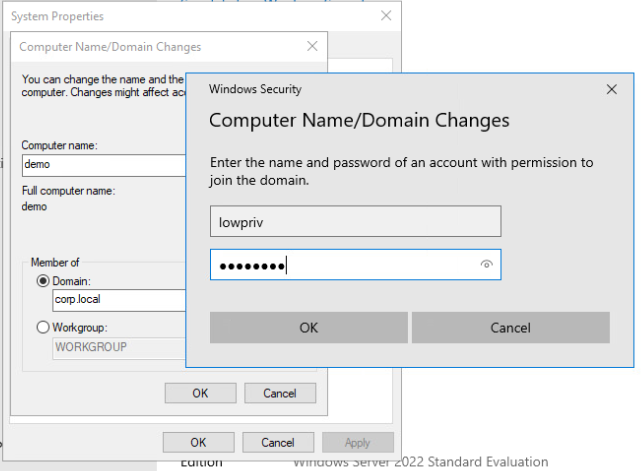
Task: Close the Computer Name/Domain Changes dialog behind
Action: pyautogui.click(x=313, y=46)
